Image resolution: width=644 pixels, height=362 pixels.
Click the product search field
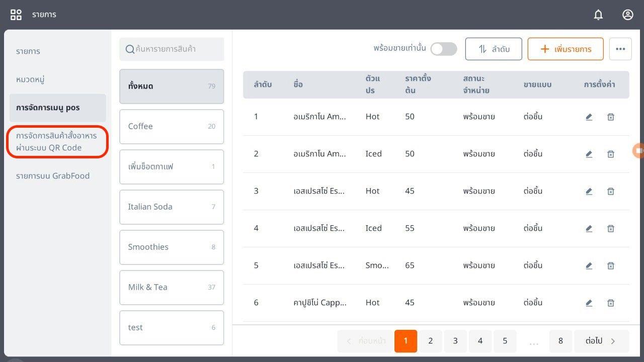172,49
